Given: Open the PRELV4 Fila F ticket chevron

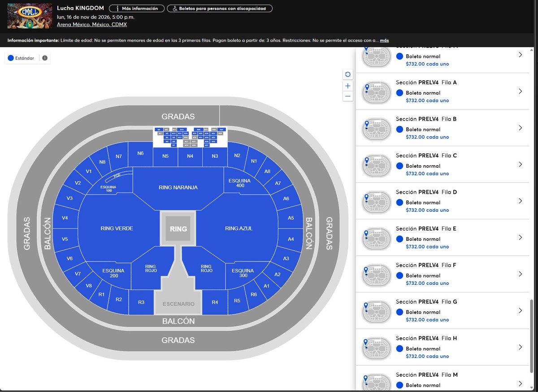Looking at the screenshot, I should 520,274.
